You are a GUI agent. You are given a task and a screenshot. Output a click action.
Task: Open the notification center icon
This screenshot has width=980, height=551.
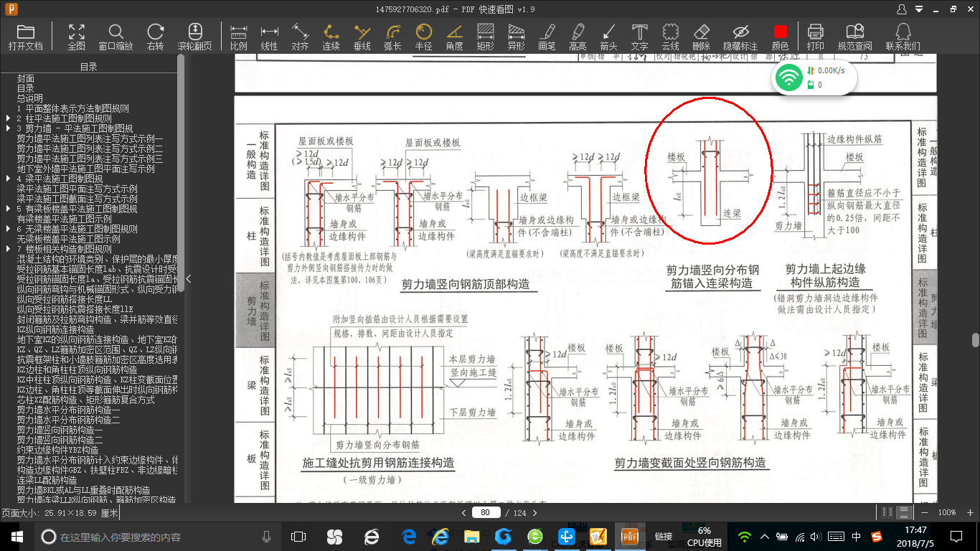point(956,537)
